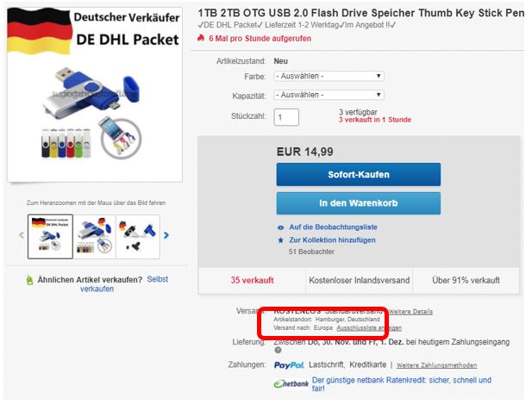Click the Sofort-Kaufen button

pyautogui.click(x=359, y=175)
